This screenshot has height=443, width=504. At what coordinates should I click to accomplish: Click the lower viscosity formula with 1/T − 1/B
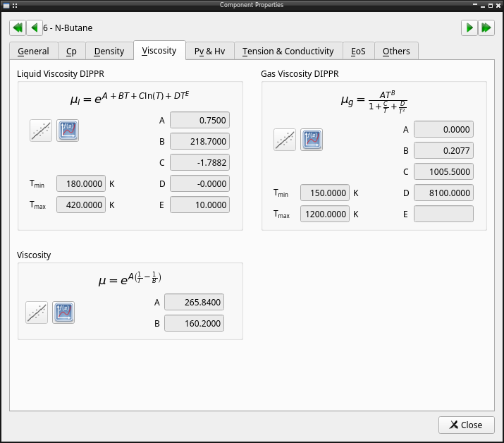click(130, 279)
